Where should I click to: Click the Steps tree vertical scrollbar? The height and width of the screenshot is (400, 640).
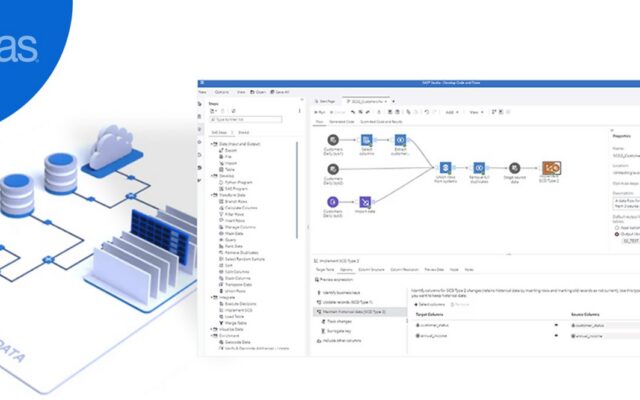(x=297, y=190)
